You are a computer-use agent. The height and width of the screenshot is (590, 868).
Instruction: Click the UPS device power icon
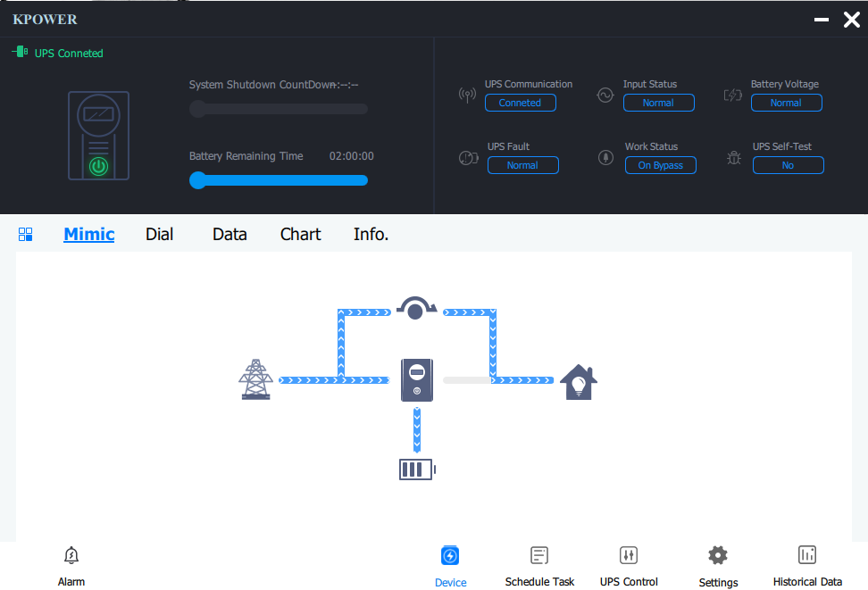pos(98,166)
